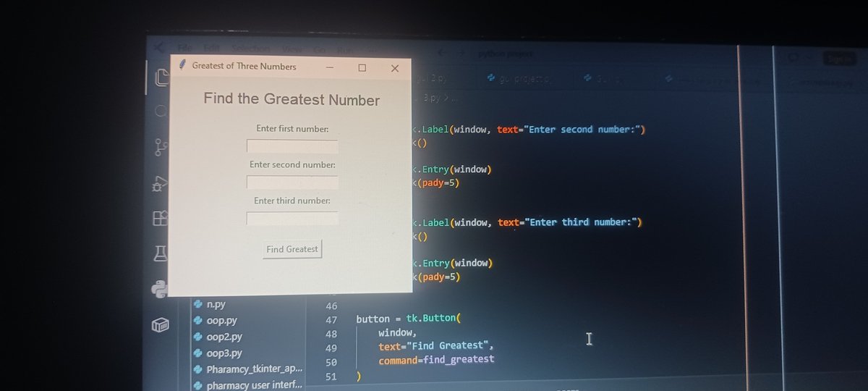Viewport: 868px width, 391px height.
Task: Minimize the Greatest of Three Numbers window
Action: pos(330,67)
